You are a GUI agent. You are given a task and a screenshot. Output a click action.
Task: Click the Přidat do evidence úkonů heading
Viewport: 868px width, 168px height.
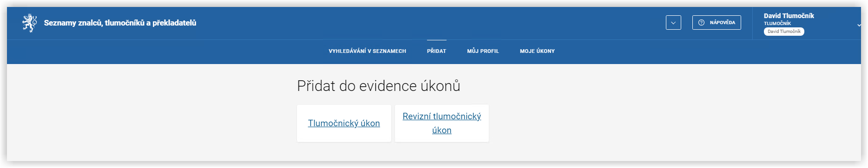[378, 86]
